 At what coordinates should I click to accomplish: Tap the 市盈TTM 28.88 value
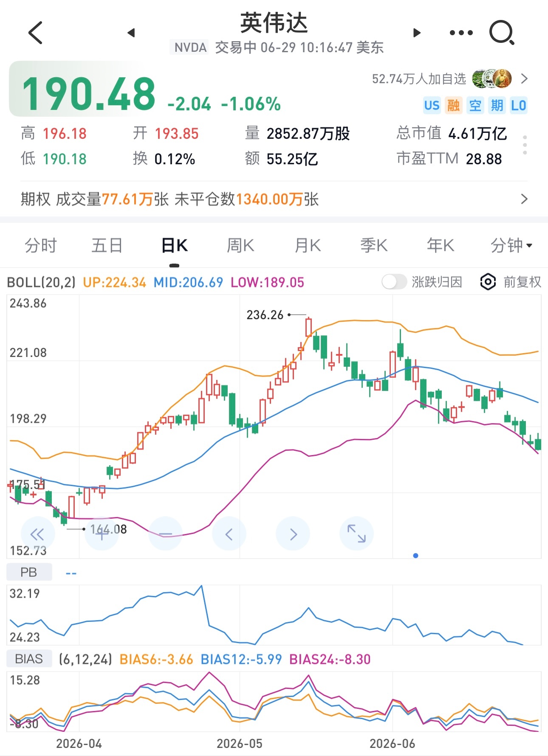pos(449,159)
